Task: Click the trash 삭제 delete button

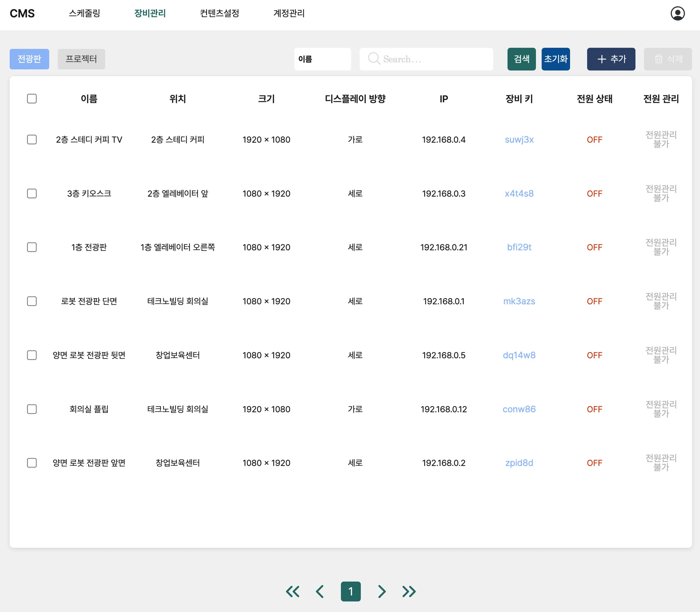Action: click(x=668, y=59)
